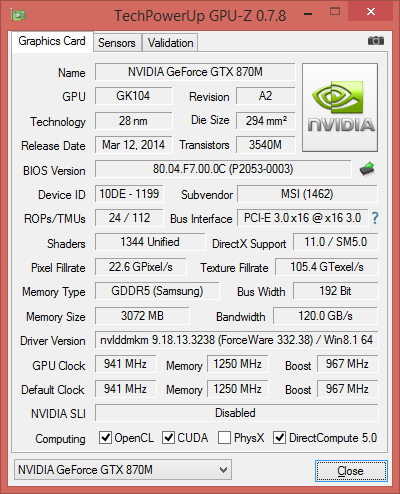
Task: Click the 'BIOS Version' label
Action: [54, 171]
